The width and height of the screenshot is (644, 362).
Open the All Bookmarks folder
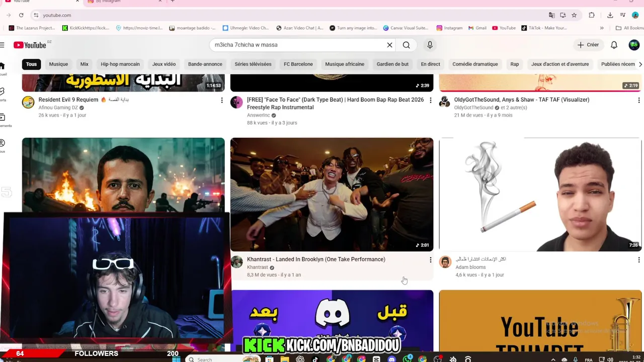[630, 28]
